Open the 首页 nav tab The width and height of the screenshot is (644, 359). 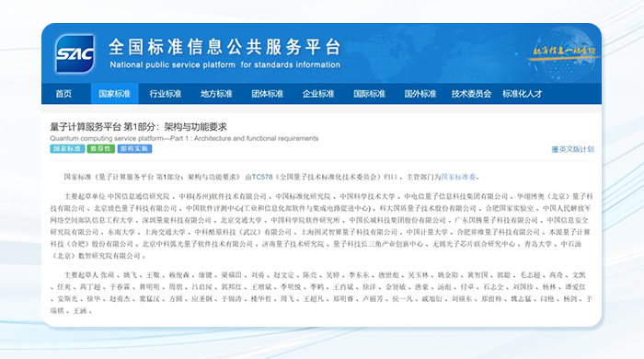pos(63,94)
